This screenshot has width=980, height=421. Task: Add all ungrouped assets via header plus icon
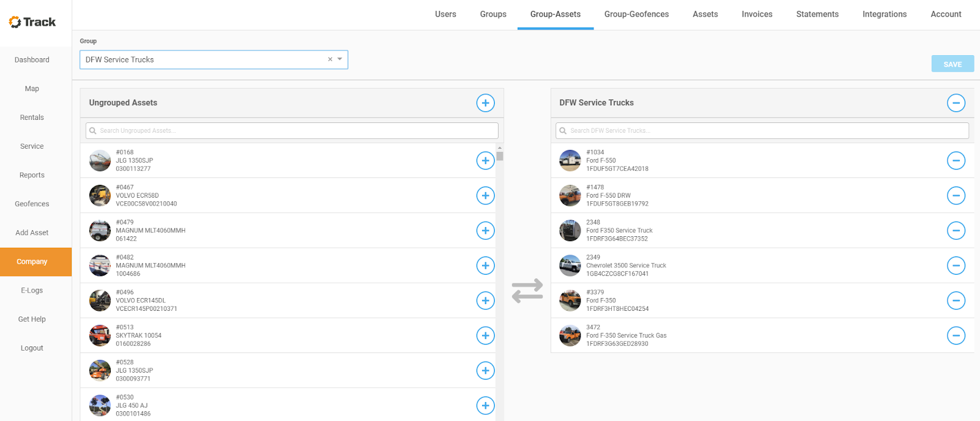coord(485,103)
